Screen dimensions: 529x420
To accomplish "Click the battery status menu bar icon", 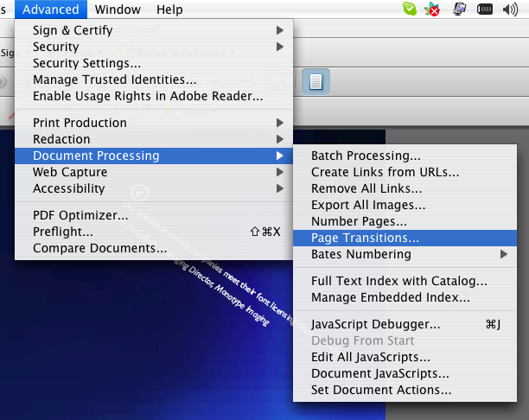I will coord(485,10).
